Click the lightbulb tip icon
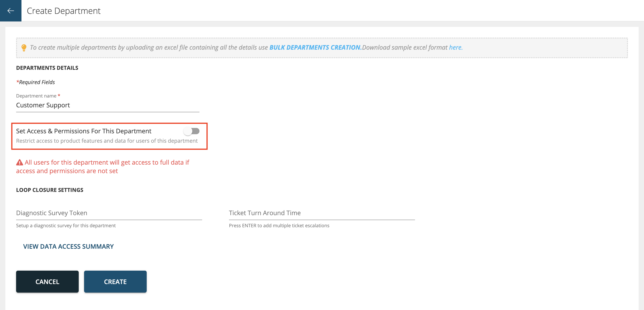 [x=24, y=47]
